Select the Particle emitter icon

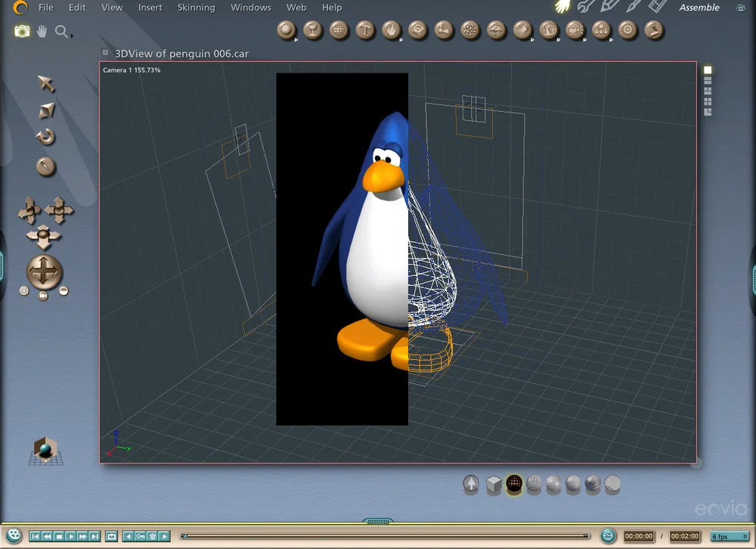coord(470,30)
